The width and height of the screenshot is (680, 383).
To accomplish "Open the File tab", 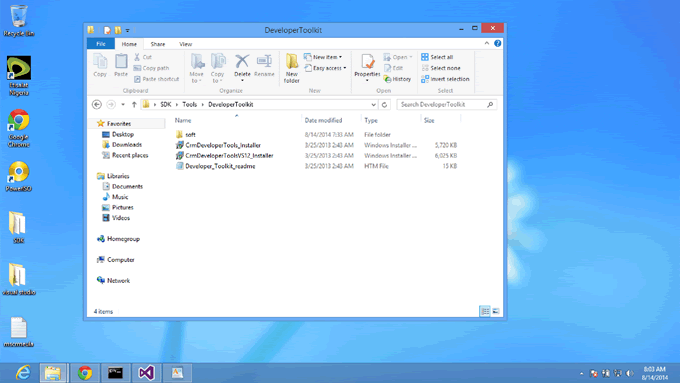I will [x=101, y=44].
